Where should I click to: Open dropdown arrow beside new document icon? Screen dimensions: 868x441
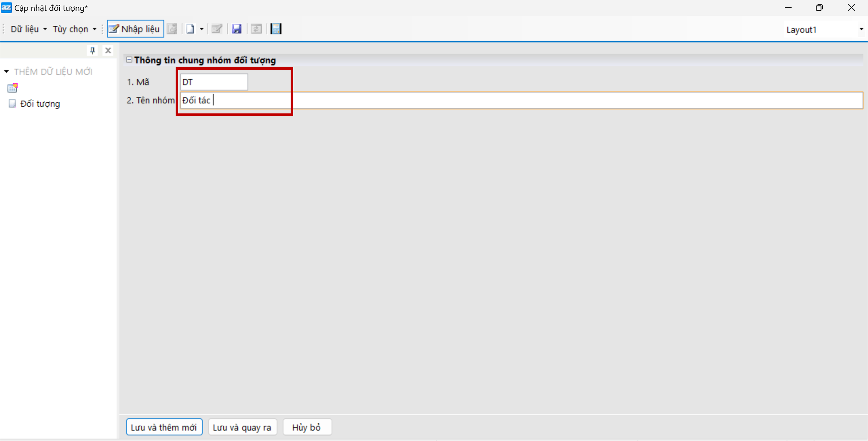click(x=201, y=29)
